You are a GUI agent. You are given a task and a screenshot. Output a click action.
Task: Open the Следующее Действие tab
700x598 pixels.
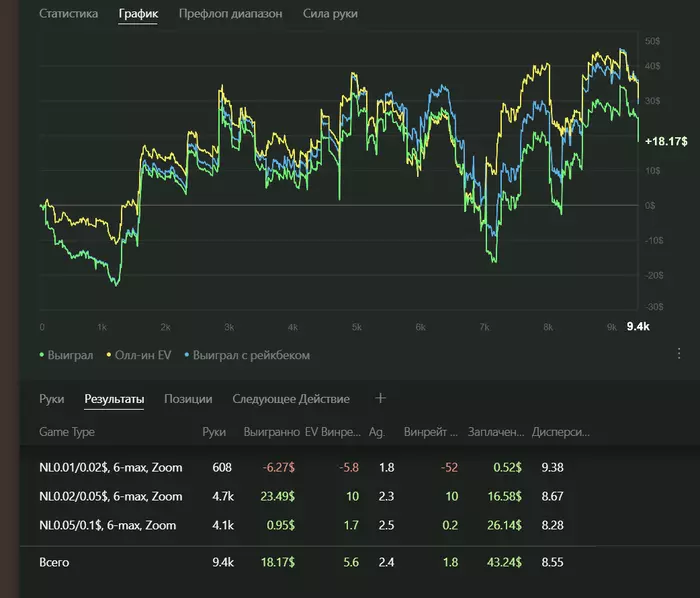click(x=291, y=399)
